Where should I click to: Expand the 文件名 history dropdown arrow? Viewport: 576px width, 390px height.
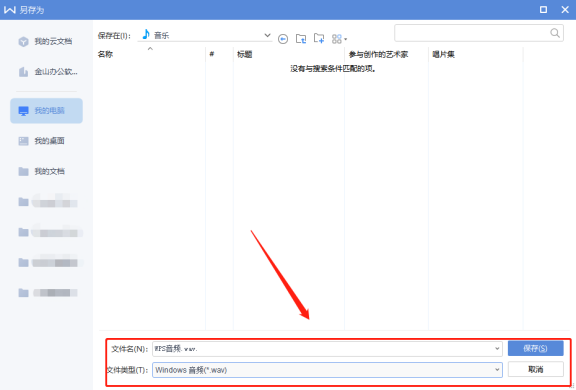point(497,349)
